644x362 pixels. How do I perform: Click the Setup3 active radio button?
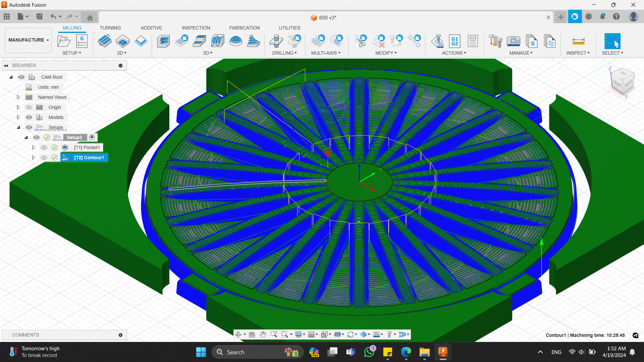92,137
